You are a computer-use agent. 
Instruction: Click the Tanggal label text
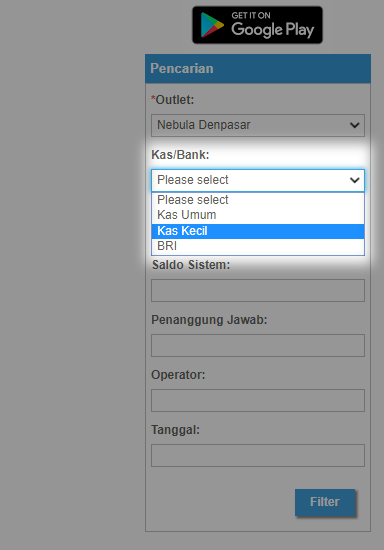tap(175, 430)
